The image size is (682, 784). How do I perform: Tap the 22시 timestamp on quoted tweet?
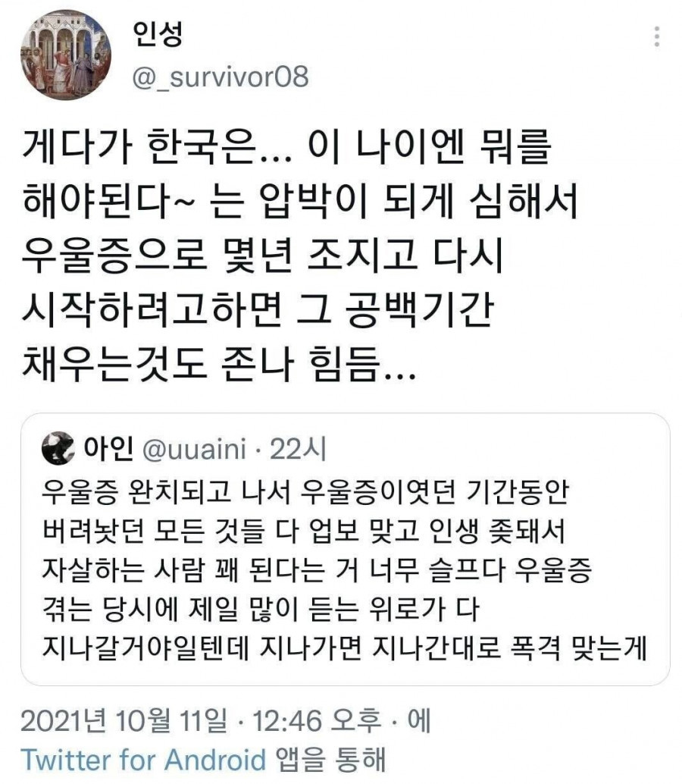tap(298, 449)
